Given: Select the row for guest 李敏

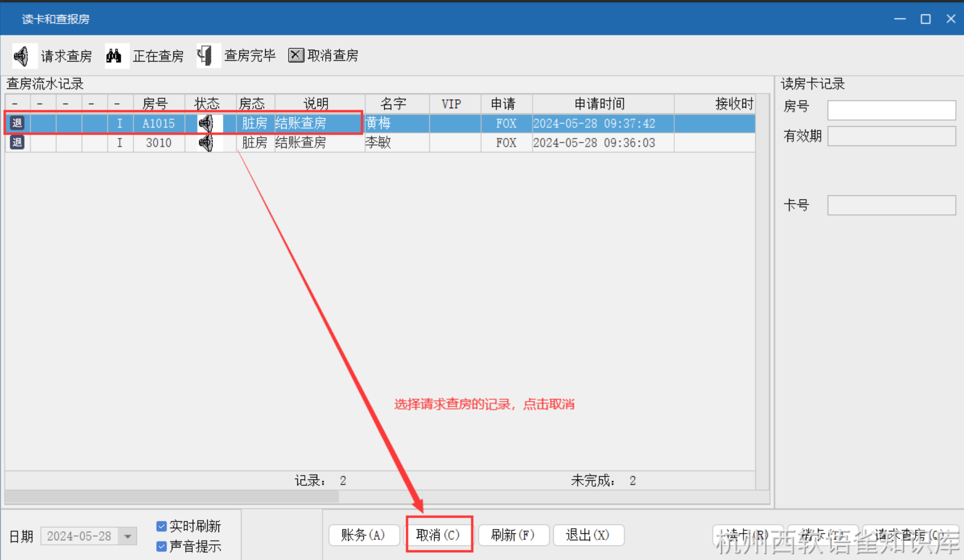Looking at the screenshot, I should click(378, 143).
